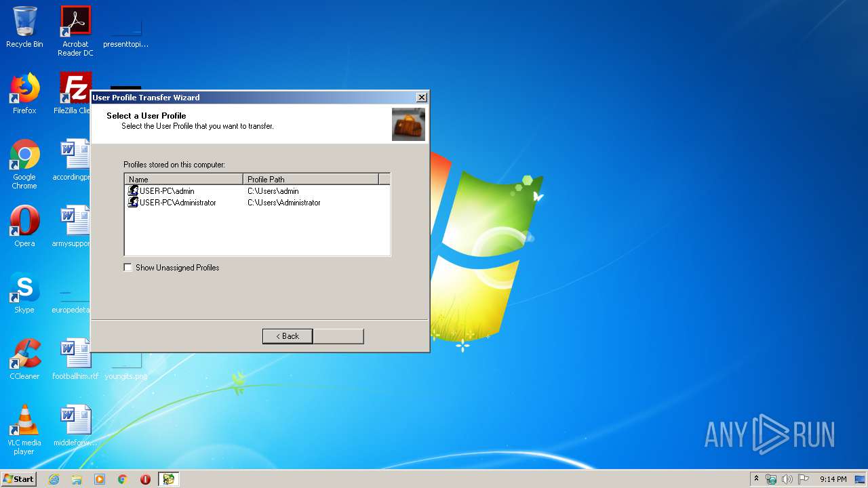This screenshot has width=868, height=488.
Task: Open Windows Explorer from the taskbar
Action: click(x=77, y=479)
